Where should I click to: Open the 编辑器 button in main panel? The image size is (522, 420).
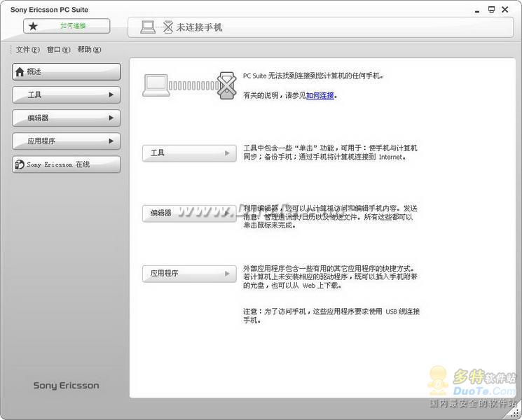click(189, 213)
